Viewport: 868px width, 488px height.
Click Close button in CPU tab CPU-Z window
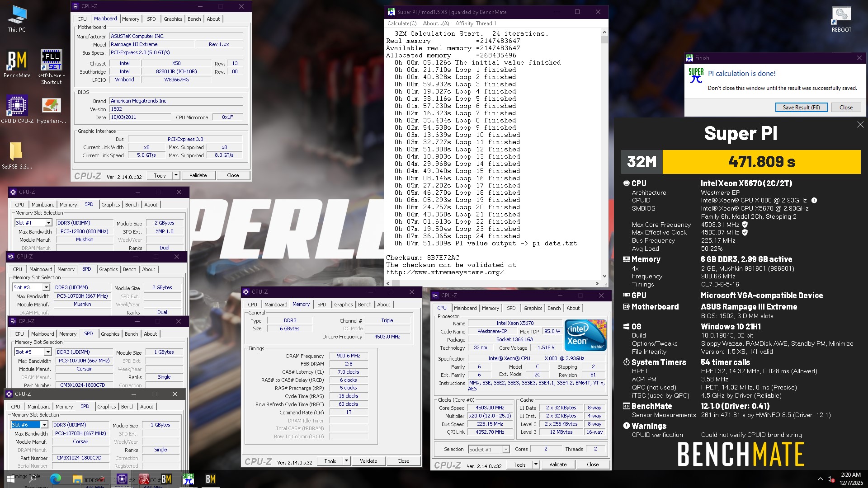593,465
